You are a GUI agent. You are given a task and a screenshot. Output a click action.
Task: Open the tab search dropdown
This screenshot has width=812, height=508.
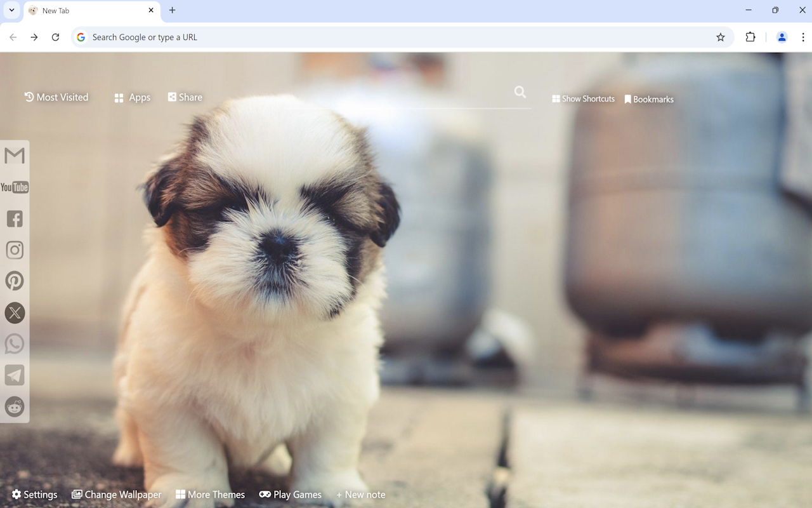[11, 10]
